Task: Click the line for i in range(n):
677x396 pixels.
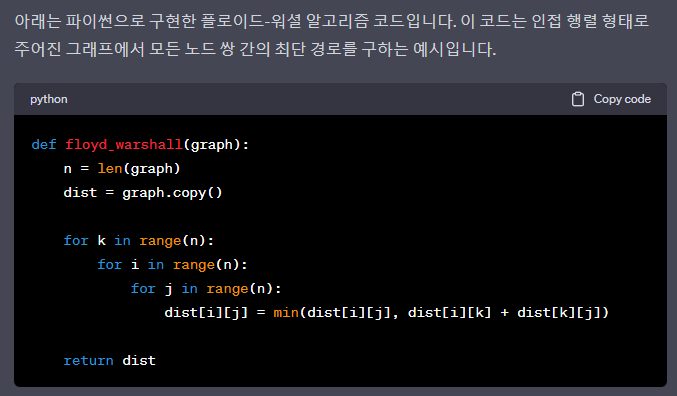Action: tap(172, 264)
